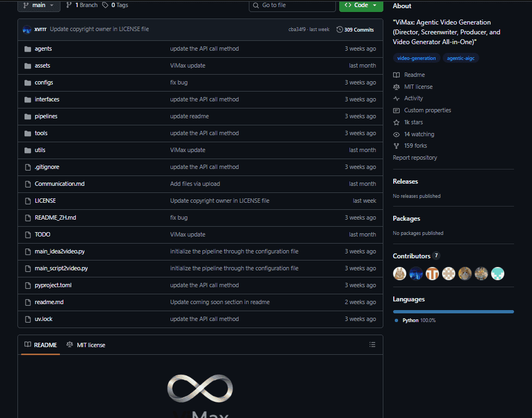The height and width of the screenshot is (418, 532).
Task: Open the video-generation topic tag
Action: coord(417,58)
